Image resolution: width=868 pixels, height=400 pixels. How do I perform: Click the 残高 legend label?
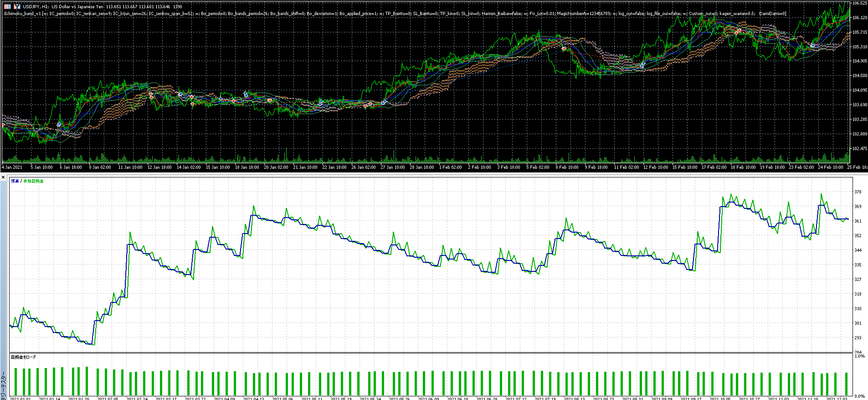click(15, 181)
